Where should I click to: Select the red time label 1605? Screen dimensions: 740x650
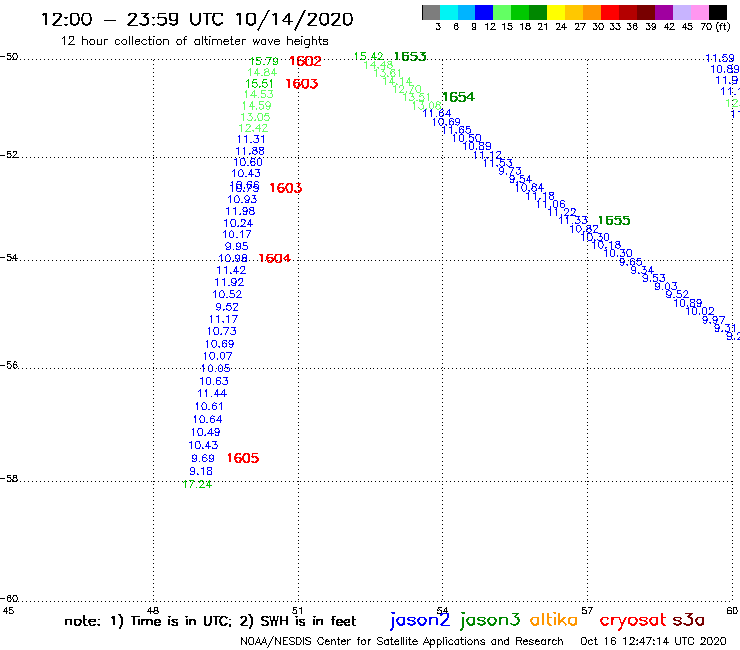point(243,458)
